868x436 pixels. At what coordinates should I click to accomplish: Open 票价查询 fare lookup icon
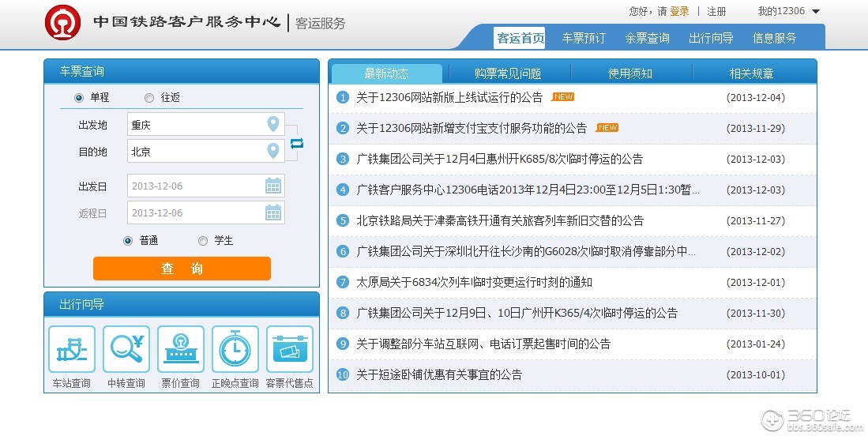click(x=180, y=349)
